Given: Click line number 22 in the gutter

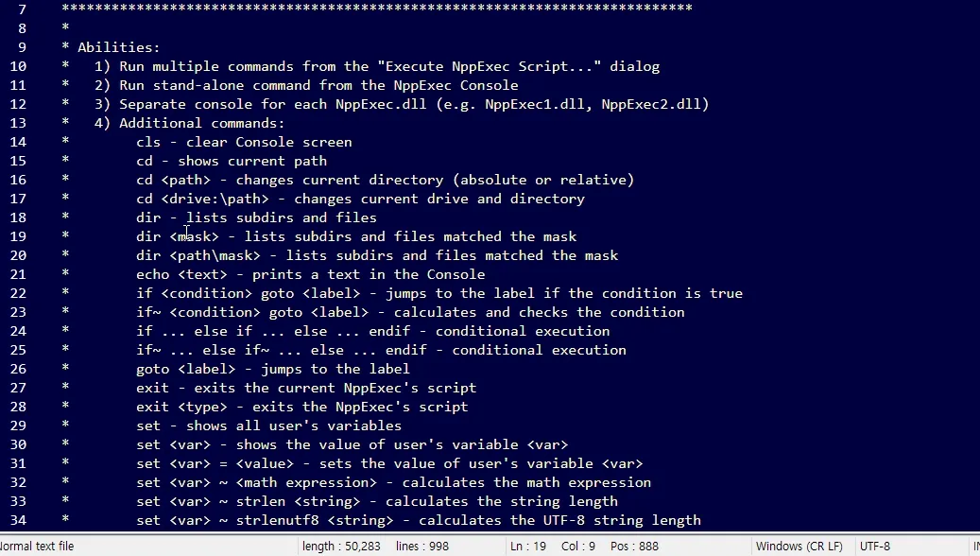Looking at the screenshot, I should [x=18, y=293].
